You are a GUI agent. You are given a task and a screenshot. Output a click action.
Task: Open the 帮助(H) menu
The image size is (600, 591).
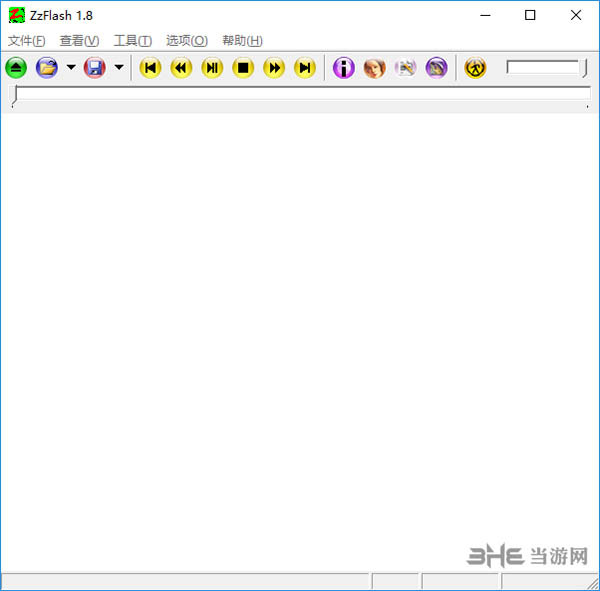(242, 40)
